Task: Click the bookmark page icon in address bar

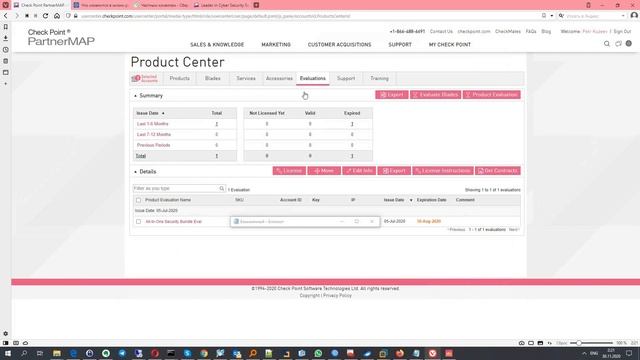Action: pos(544,16)
